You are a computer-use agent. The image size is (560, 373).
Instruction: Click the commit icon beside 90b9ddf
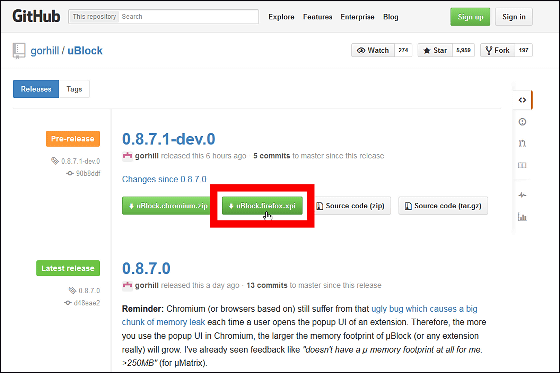coord(70,173)
